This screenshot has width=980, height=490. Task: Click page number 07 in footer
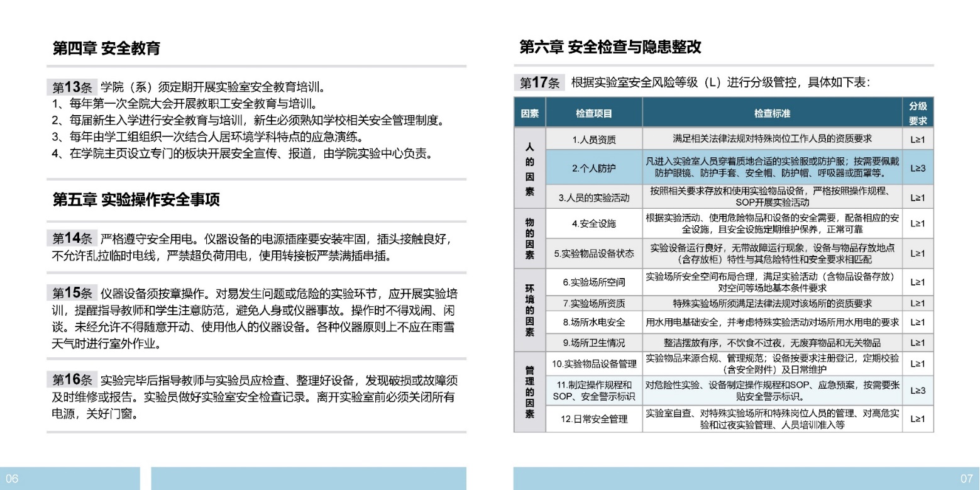click(x=966, y=478)
